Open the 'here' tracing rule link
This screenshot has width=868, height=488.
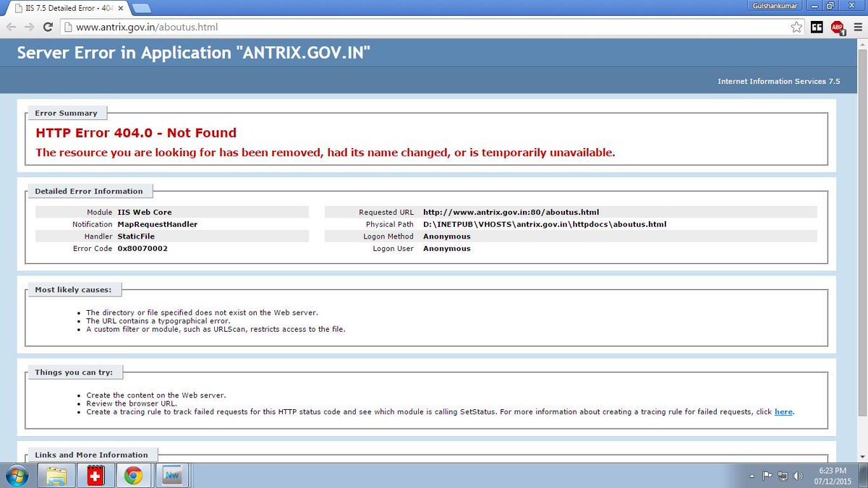pos(783,412)
